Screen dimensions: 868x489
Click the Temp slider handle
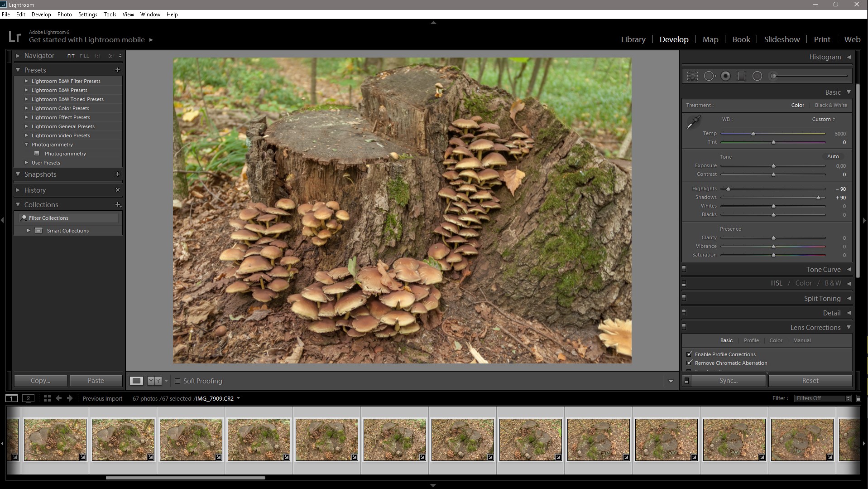tap(753, 134)
